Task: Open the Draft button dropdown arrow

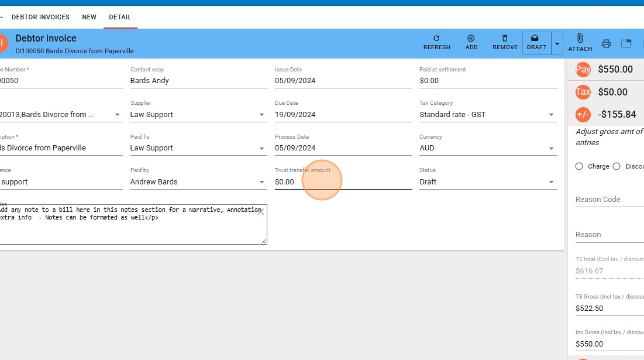Action: click(557, 43)
